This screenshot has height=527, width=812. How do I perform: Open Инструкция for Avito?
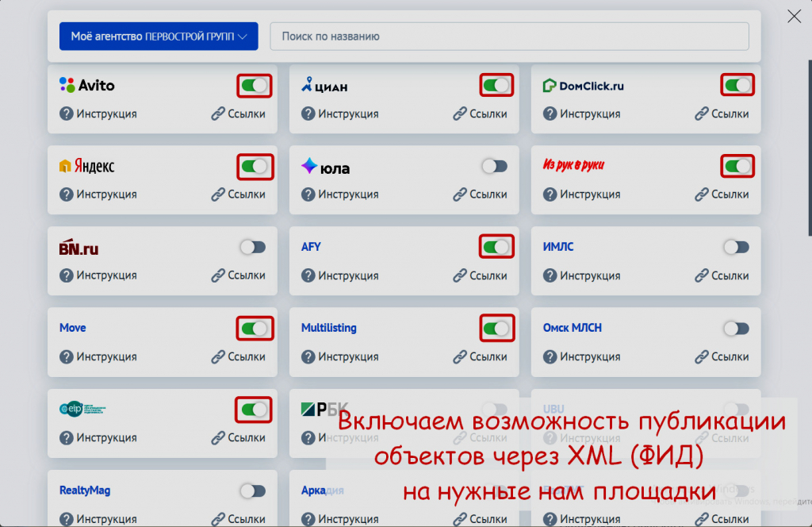(98, 113)
